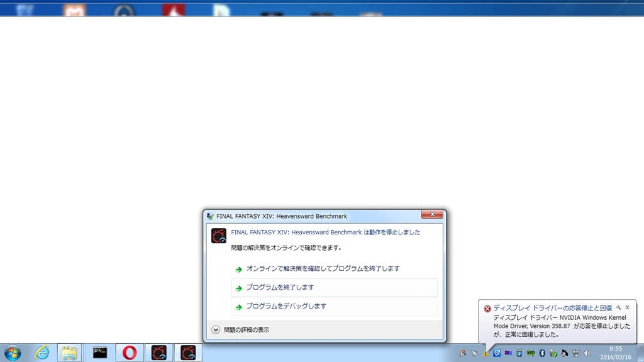Click the yellow warning triangle tray icon
The image size is (644, 362).
[x=486, y=353]
